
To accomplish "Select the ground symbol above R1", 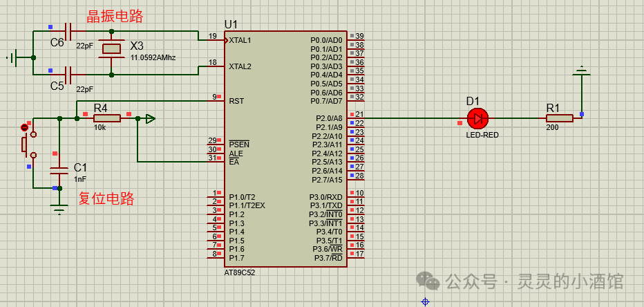I will 581,71.
